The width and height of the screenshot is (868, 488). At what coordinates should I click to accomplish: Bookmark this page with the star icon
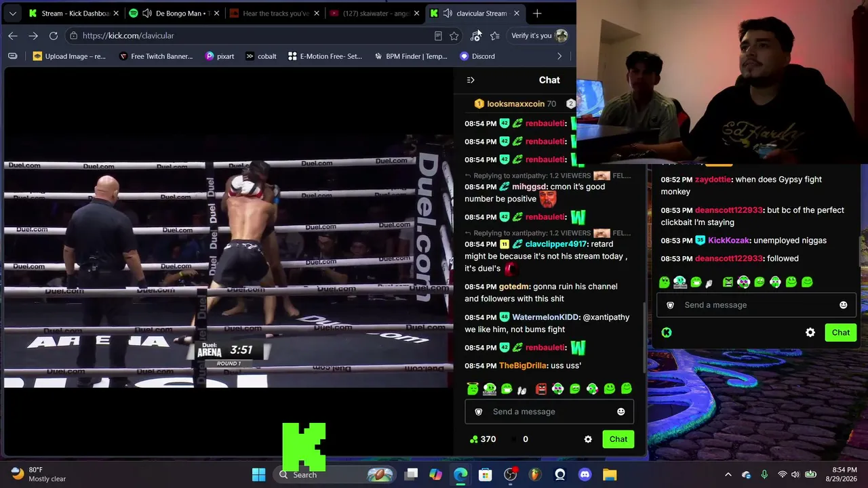454,35
